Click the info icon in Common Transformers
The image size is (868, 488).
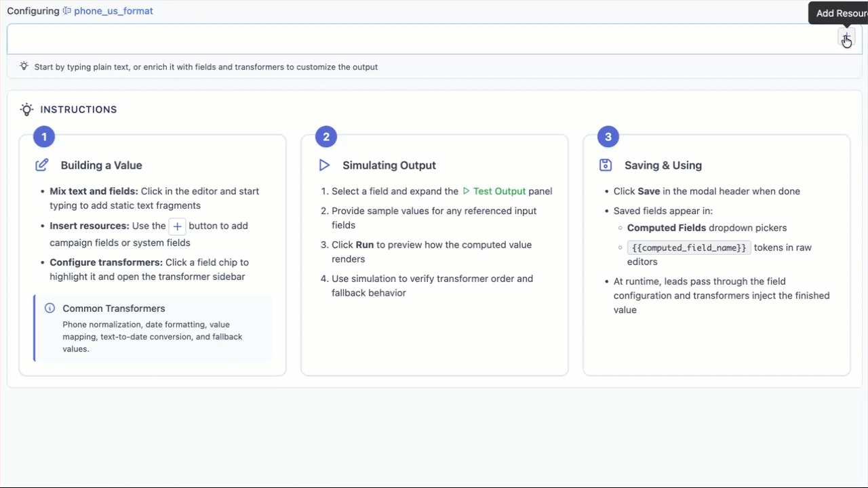pos(50,308)
